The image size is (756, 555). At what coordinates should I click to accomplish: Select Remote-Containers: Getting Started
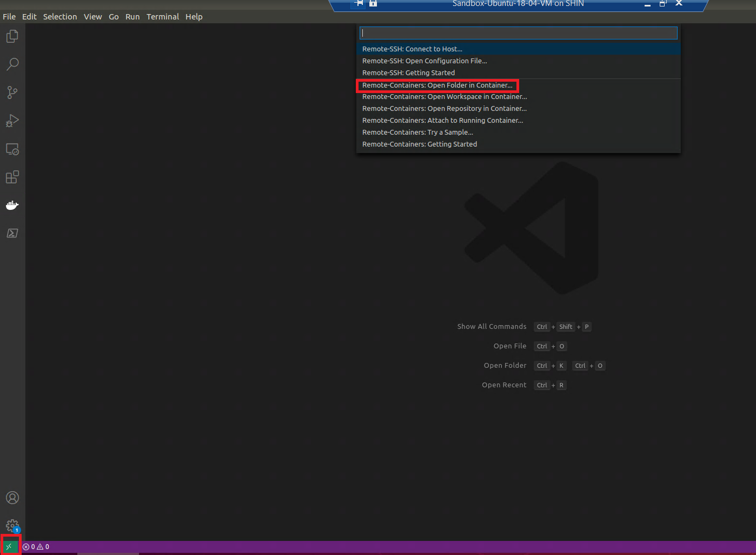pos(519,144)
